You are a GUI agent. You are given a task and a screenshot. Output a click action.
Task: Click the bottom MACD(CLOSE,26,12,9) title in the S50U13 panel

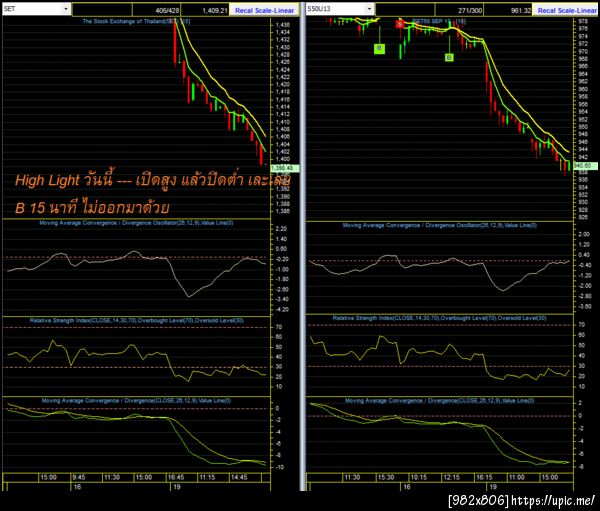pos(439,400)
